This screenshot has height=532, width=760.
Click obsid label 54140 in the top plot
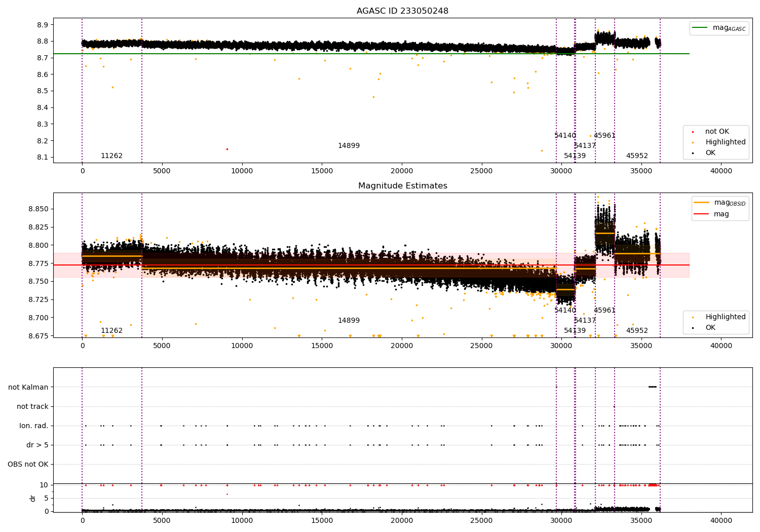coord(565,135)
